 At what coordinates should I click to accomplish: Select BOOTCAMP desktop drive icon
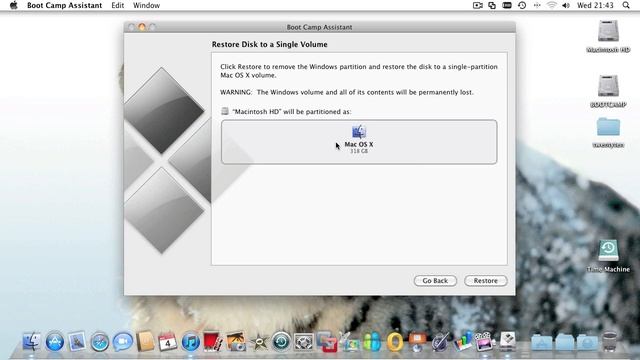tap(608, 85)
